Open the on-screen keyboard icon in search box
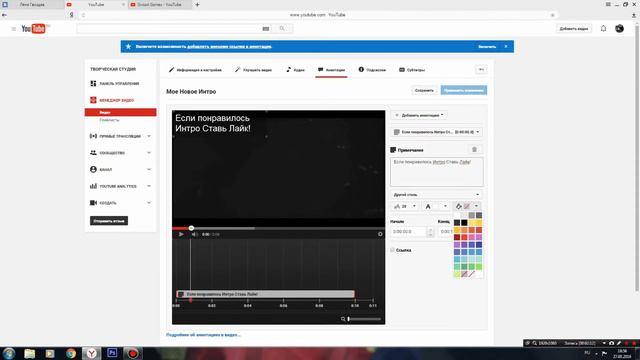The height and width of the screenshot is (360, 640). (266, 29)
